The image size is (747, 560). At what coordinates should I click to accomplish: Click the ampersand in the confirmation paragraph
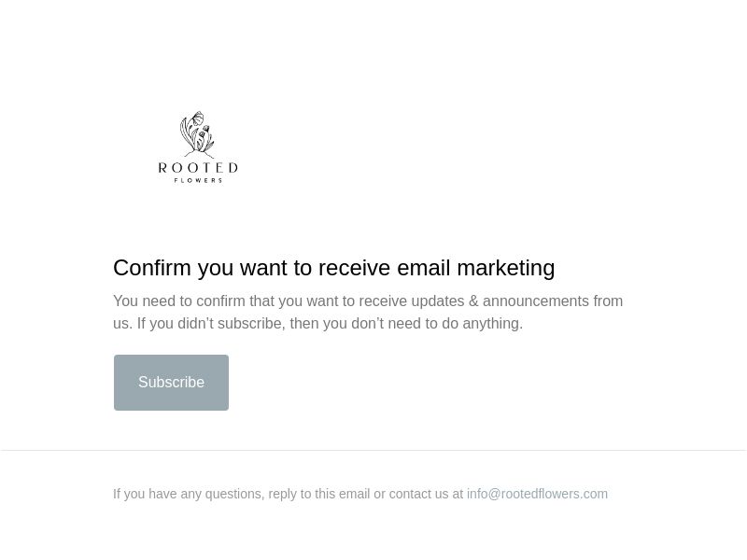(x=473, y=301)
